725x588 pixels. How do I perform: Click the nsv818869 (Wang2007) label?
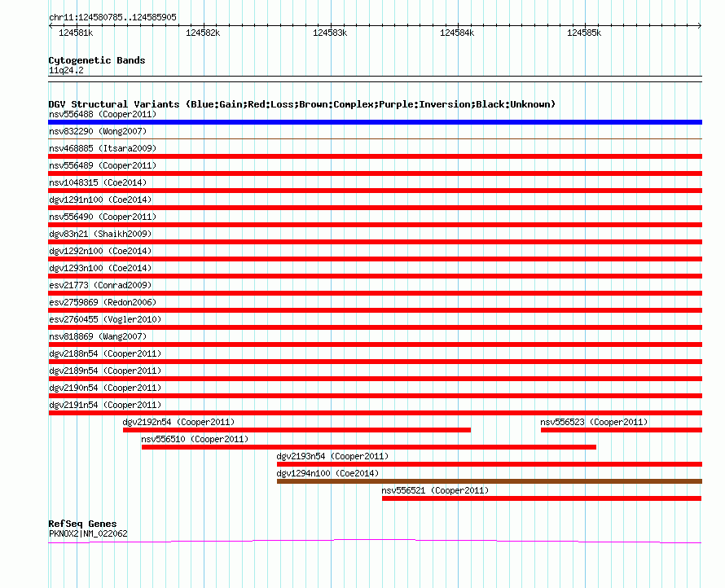click(x=98, y=336)
